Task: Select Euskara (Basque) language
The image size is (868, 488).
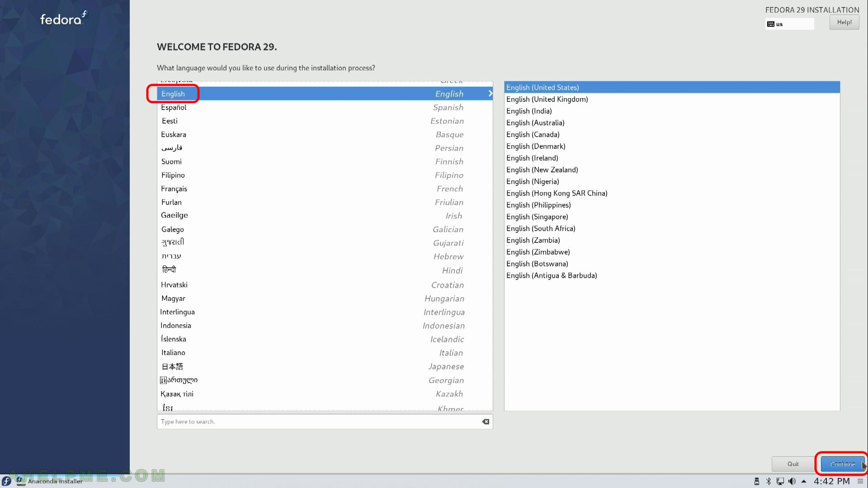Action: pos(325,134)
